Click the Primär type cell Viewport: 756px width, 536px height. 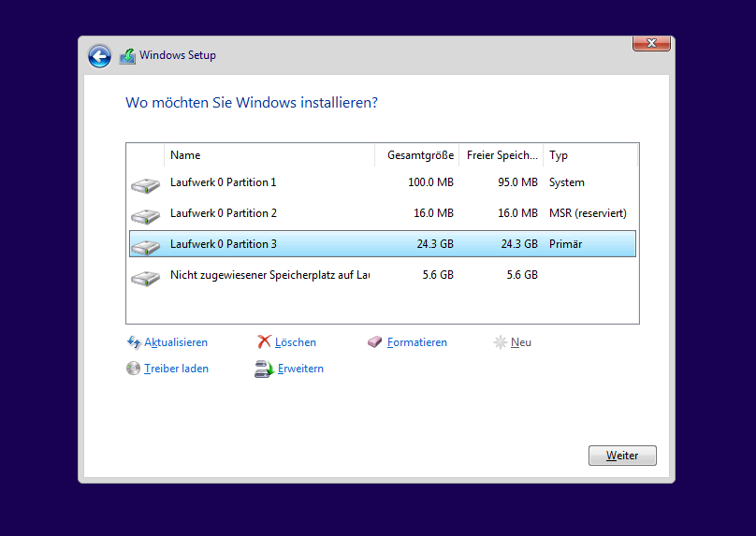(x=565, y=244)
